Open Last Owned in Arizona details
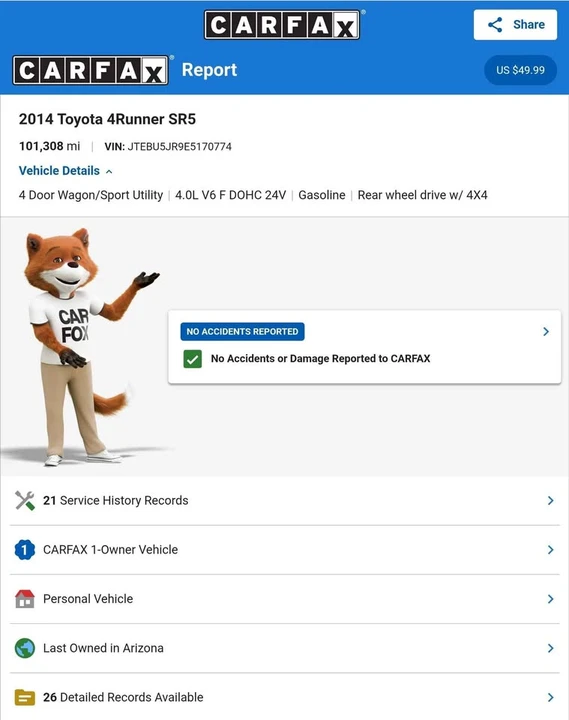The width and height of the screenshot is (569, 720). point(285,648)
